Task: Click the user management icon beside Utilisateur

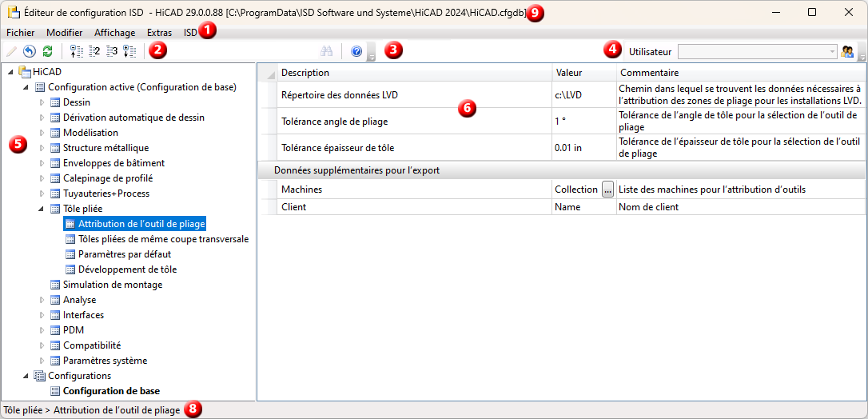Action: (846, 52)
